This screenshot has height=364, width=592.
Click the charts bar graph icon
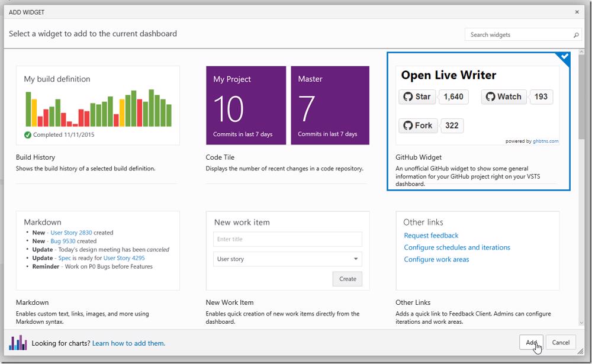18,343
